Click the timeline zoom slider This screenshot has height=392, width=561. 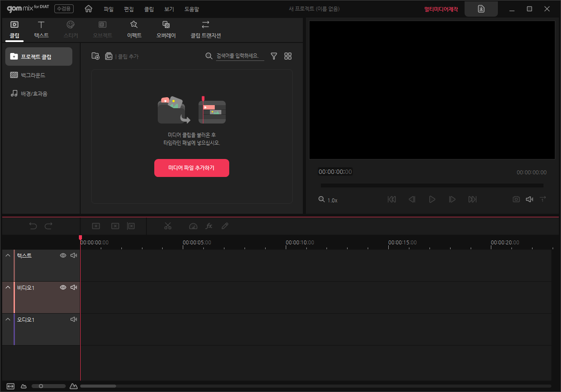pos(48,386)
